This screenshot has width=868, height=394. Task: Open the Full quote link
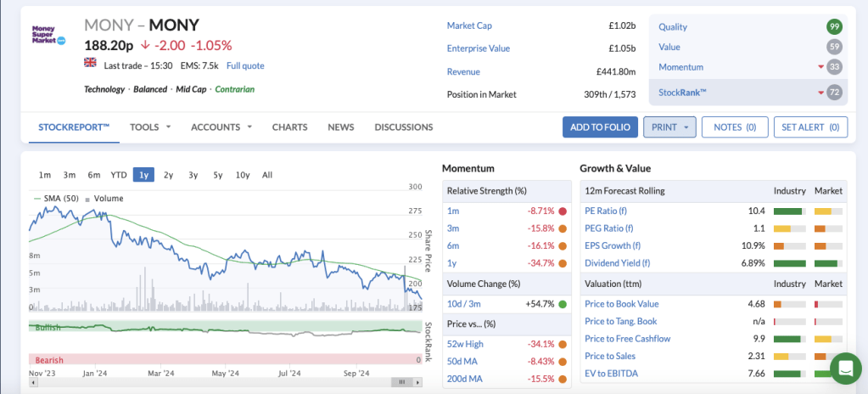(245, 65)
